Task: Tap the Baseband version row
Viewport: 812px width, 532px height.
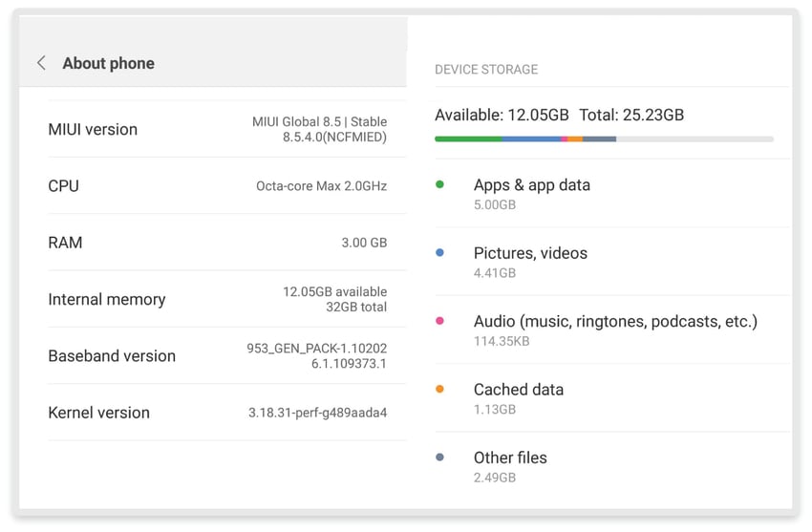Action: click(217, 355)
